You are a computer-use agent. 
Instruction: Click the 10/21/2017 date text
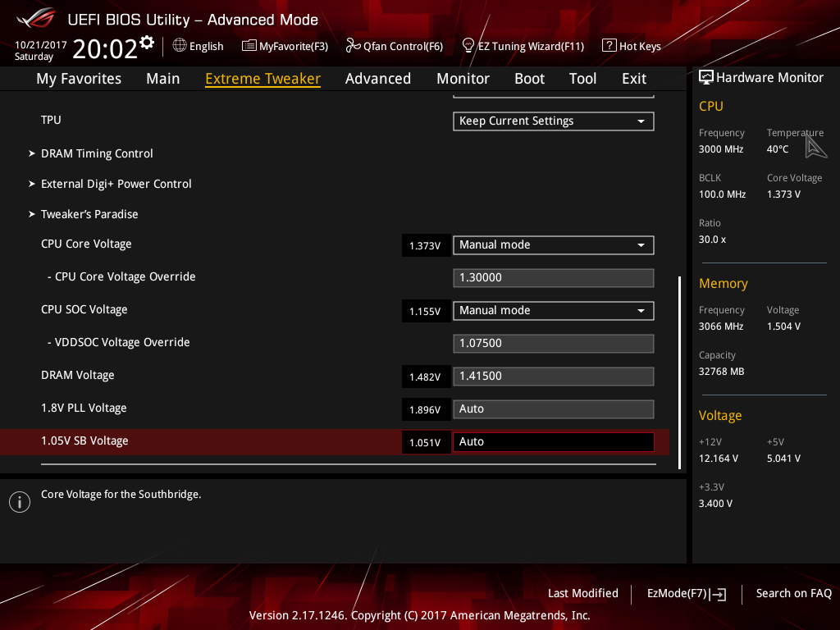tap(41, 45)
